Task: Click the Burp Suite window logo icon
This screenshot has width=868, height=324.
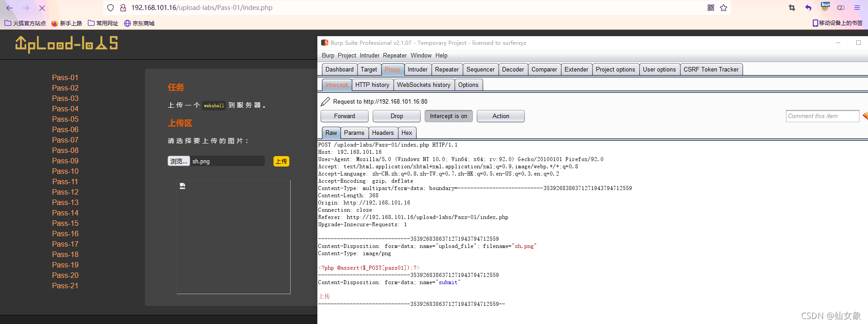Action: tap(325, 43)
